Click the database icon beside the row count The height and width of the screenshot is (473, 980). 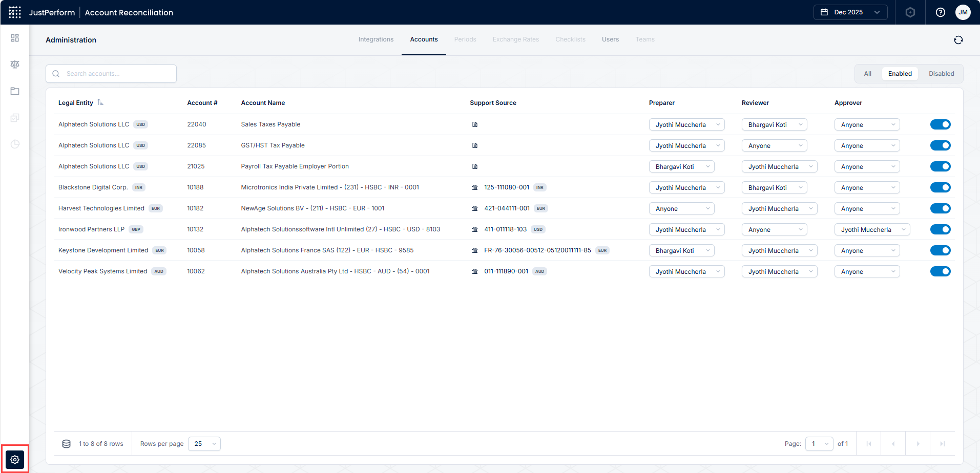(x=67, y=444)
